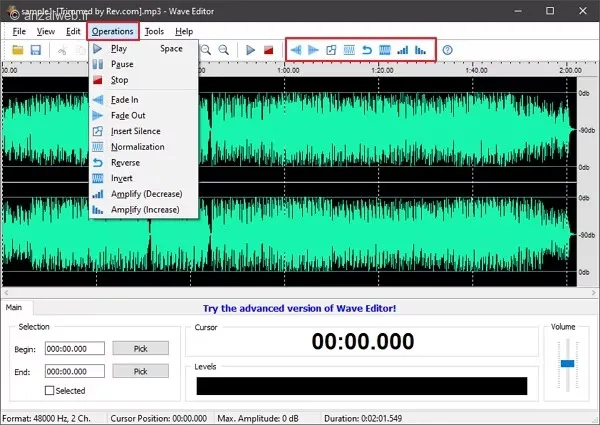
Task: Click the Insert Silence toolbar icon
Action: (x=331, y=50)
